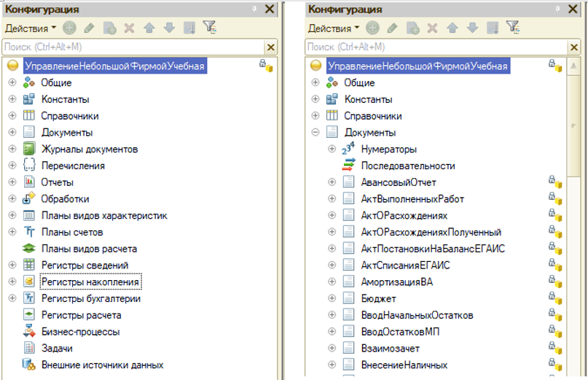Select Последовательности in right panel

click(x=408, y=166)
